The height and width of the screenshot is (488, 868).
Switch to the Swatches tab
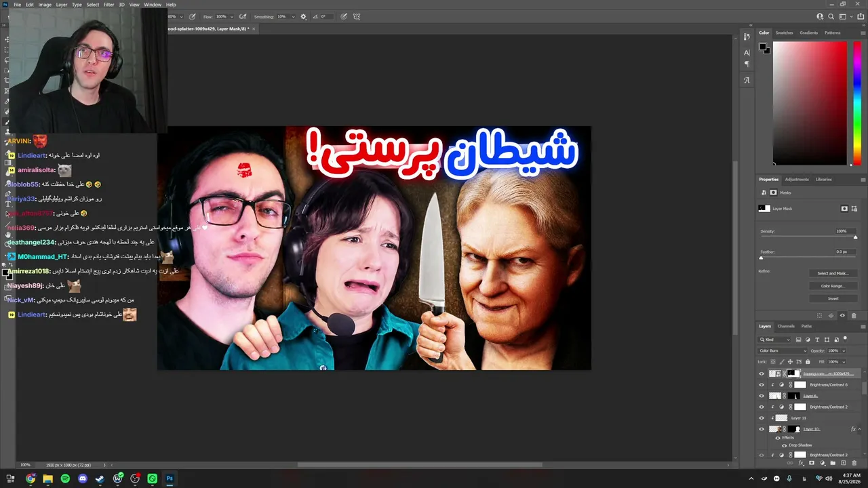(x=784, y=33)
